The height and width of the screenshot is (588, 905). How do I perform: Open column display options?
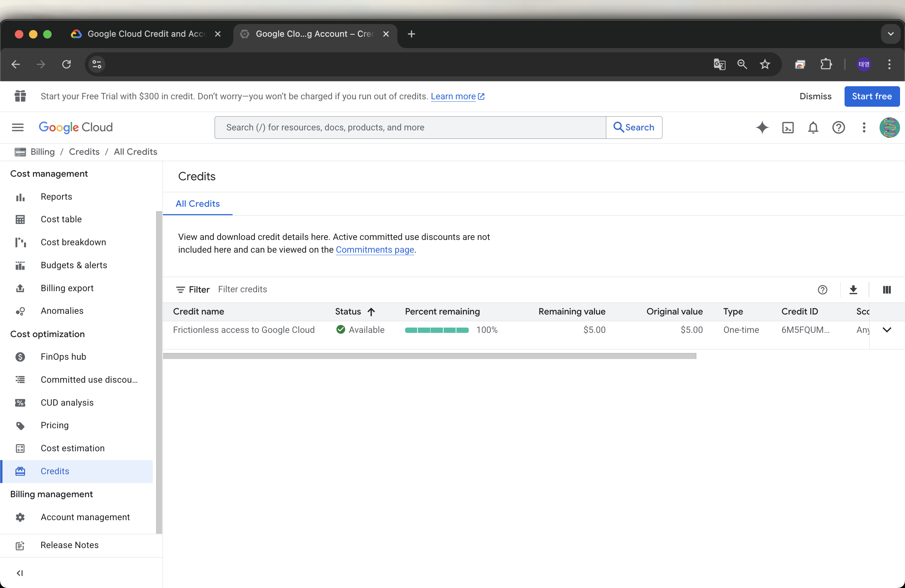pyautogui.click(x=887, y=290)
